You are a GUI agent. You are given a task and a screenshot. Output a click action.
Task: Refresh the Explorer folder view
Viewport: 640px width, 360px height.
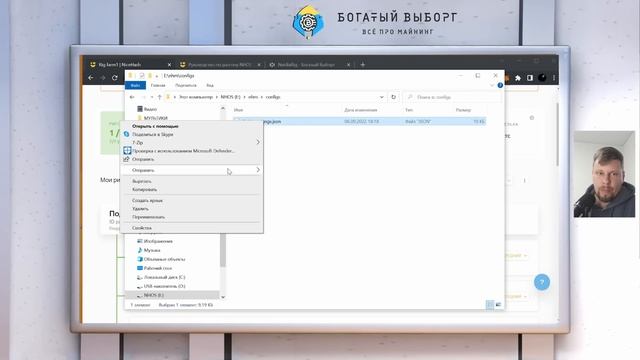tap(393, 97)
